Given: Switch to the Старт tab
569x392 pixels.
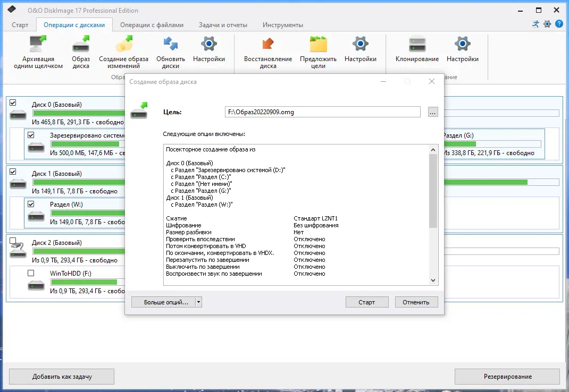Looking at the screenshot, I should 20,24.
